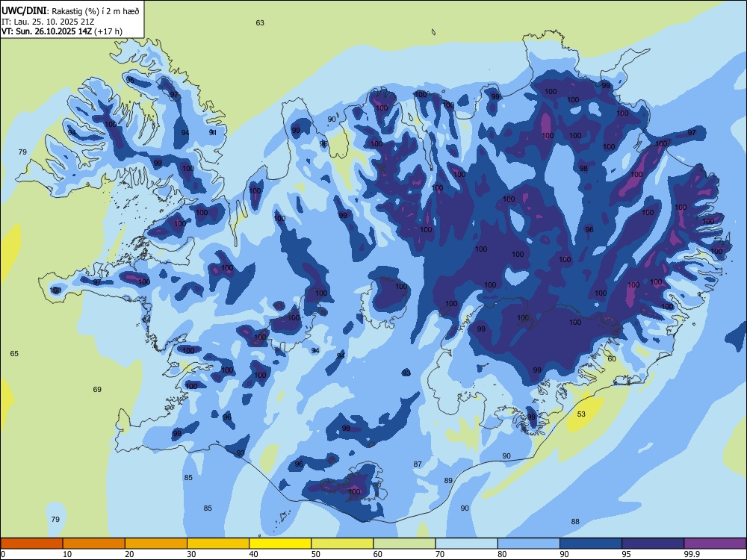
Task: Click the legend tick label 50
Action: click(316, 554)
